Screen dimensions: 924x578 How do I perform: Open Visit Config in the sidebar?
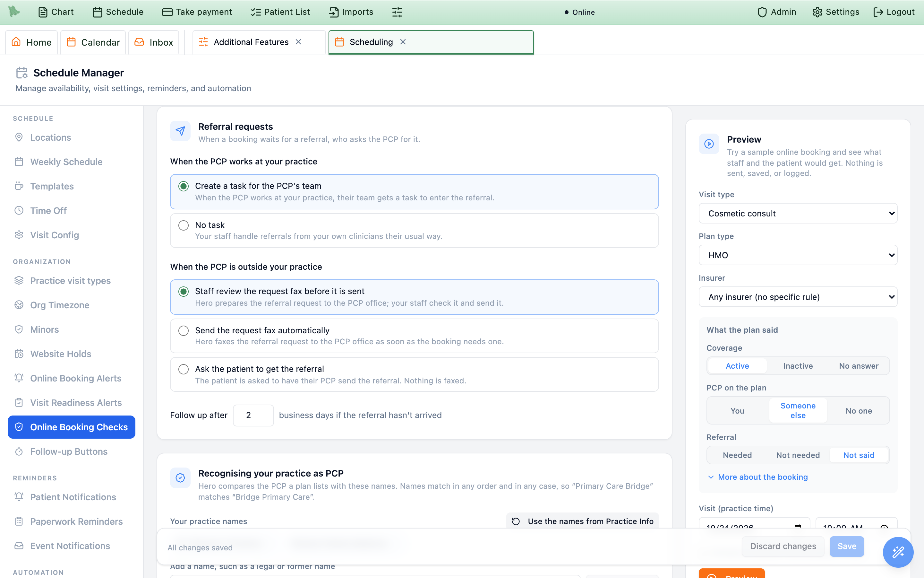pyautogui.click(x=72, y=235)
